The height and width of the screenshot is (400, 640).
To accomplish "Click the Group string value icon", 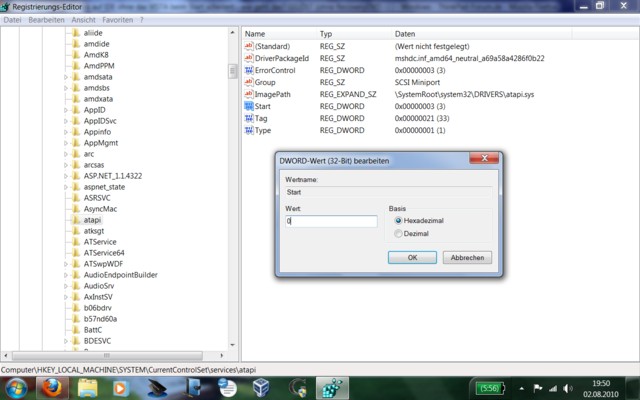I will tap(249, 82).
